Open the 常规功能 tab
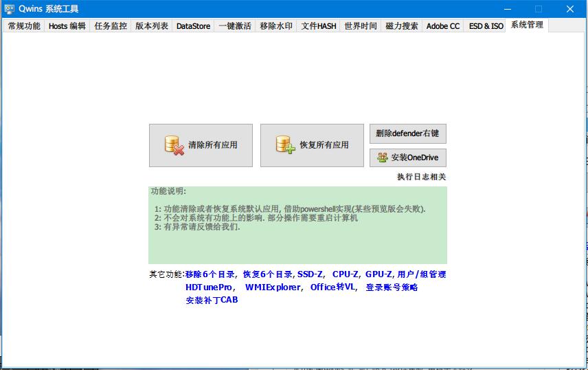The height and width of the screenshot is (370, 588). (x=24, y=26)
